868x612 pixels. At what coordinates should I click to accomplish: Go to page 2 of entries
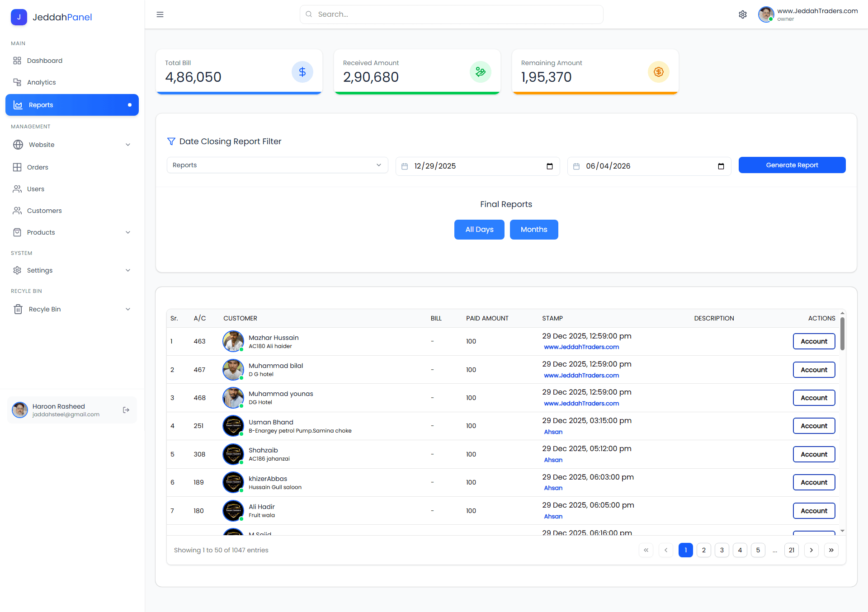click(x=704, y=550)
